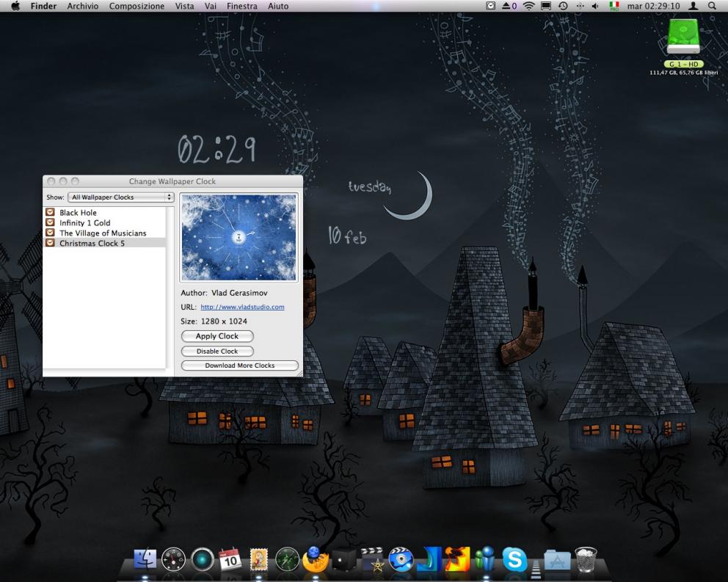Screen dimensions: 728x582
Task: Open the Finder menu
Action: click(43, 6)
